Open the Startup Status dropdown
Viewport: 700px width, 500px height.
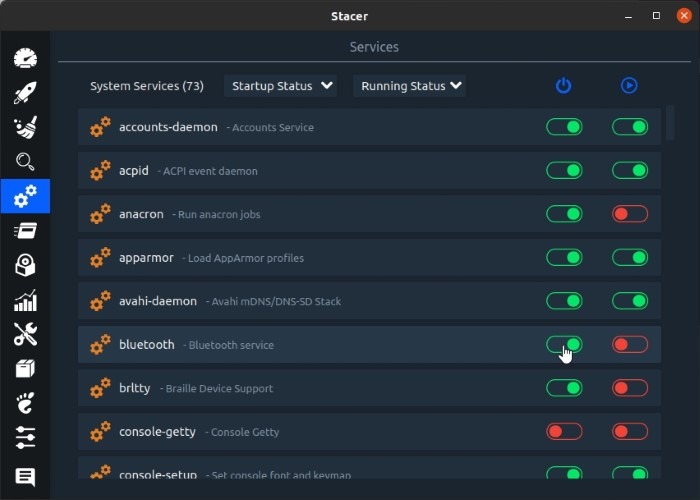coord(280,86)
